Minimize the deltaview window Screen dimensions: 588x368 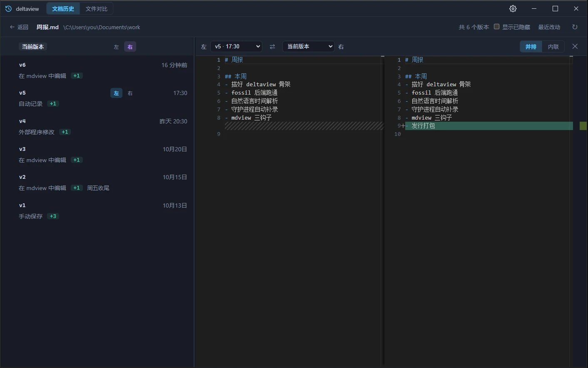534,9
